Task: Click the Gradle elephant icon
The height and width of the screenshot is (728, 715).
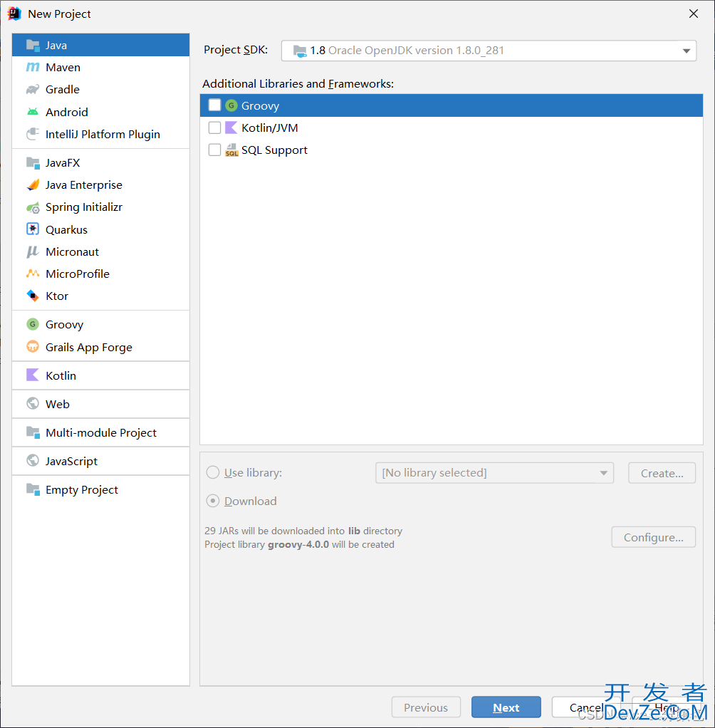Action: pos(33,89)
